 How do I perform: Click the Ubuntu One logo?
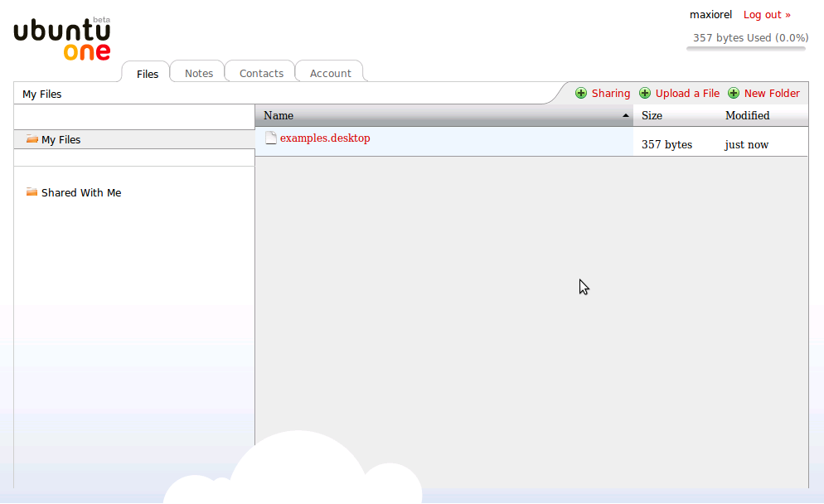(62, 40)
